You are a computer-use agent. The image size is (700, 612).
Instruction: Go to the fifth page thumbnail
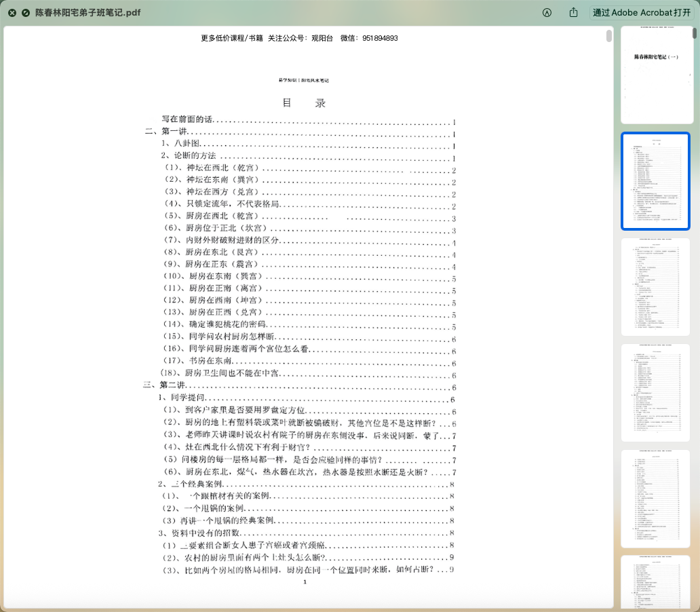[656, 499]
